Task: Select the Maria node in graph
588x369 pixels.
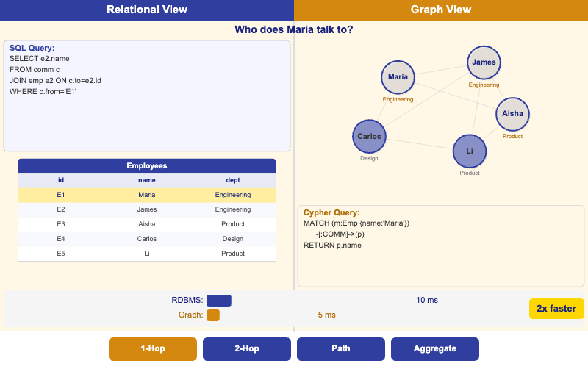Action: tap(398, 77)
